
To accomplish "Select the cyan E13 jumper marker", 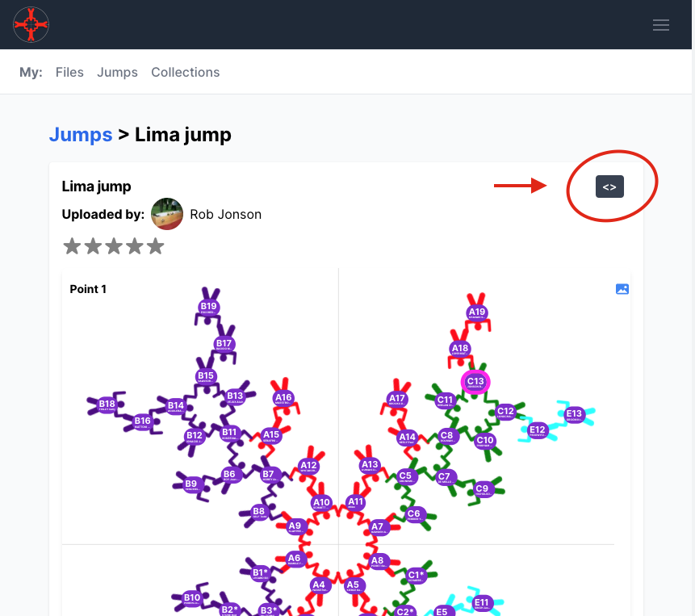I will pyautogui.click(x=574, y=415).
